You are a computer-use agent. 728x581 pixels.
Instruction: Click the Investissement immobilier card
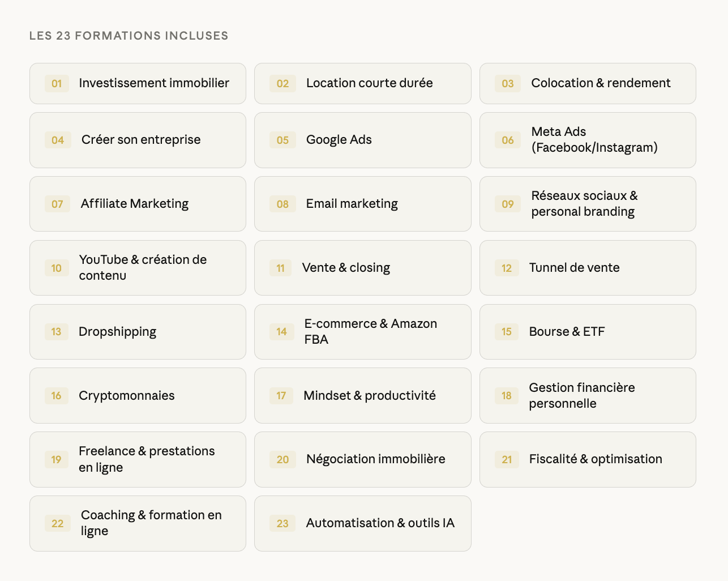(138, 84)
